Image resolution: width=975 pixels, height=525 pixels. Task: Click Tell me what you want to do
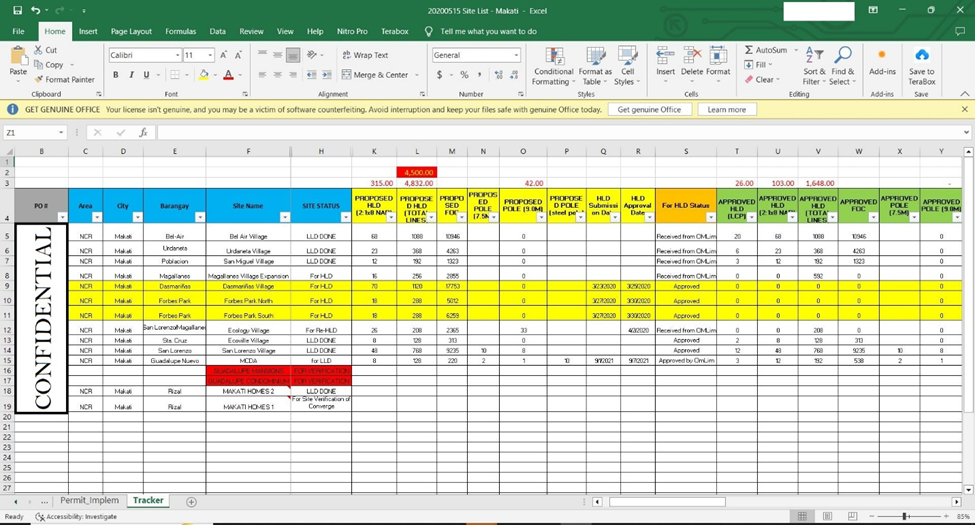click(x=488, y=31)
